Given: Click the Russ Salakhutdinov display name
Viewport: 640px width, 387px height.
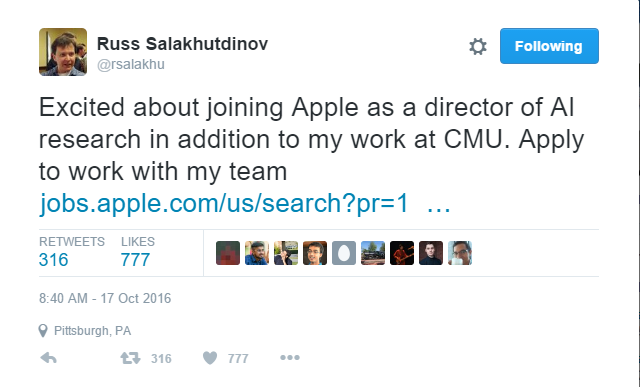Looking at the screenshot, I should click(182, 44).
